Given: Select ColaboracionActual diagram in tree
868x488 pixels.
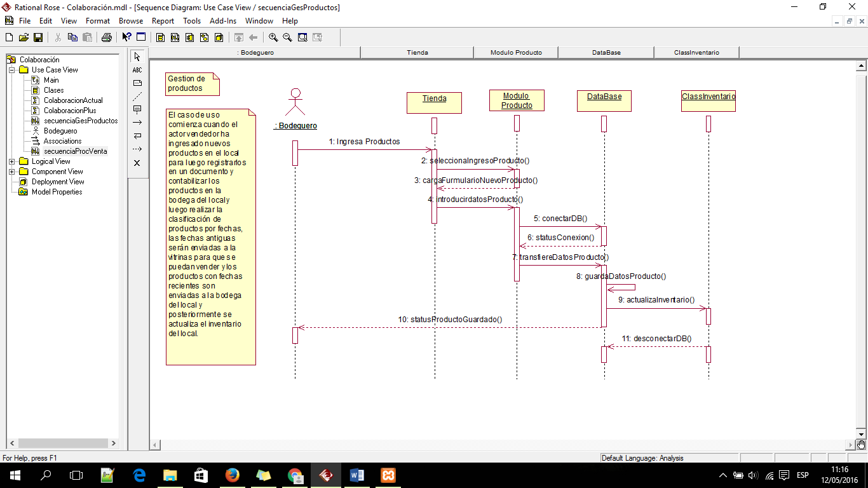Looking at the screenshot, I should (73, 100).
